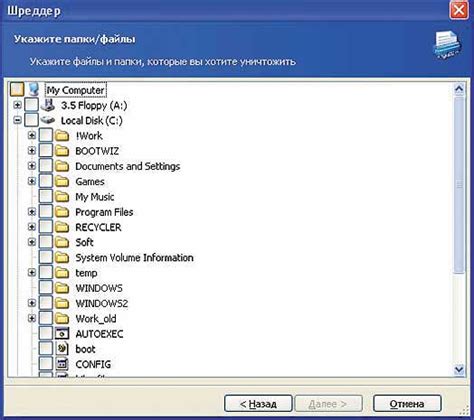The image size is (474, 420).
Task: Mark the Games folder checkbox for shredding
Action: click(46, 181)
